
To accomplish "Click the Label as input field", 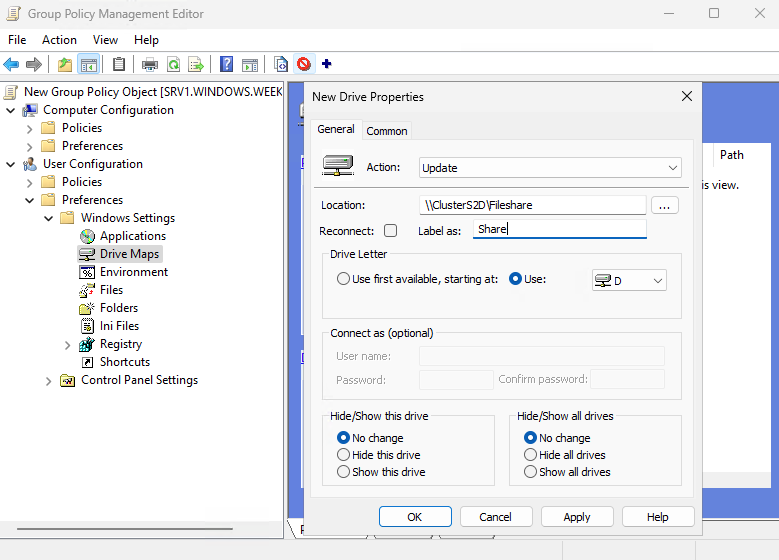I will pos(559,229).
